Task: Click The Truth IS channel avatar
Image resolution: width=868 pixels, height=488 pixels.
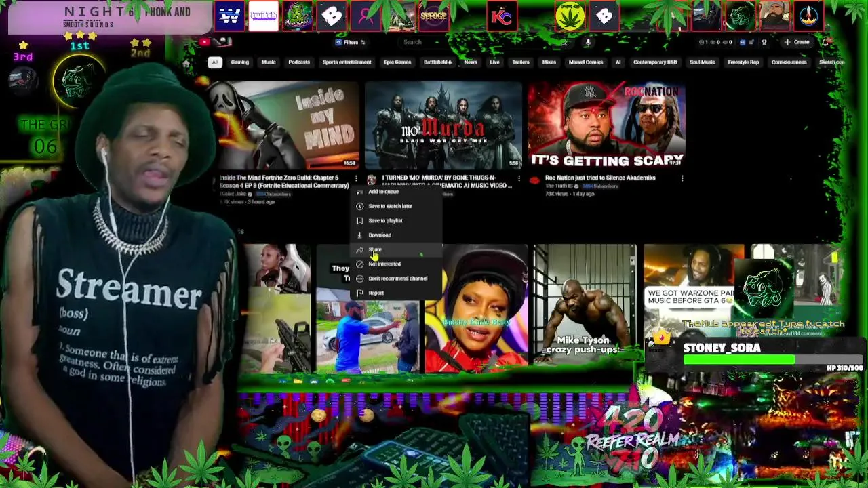Action: point(534,180)
